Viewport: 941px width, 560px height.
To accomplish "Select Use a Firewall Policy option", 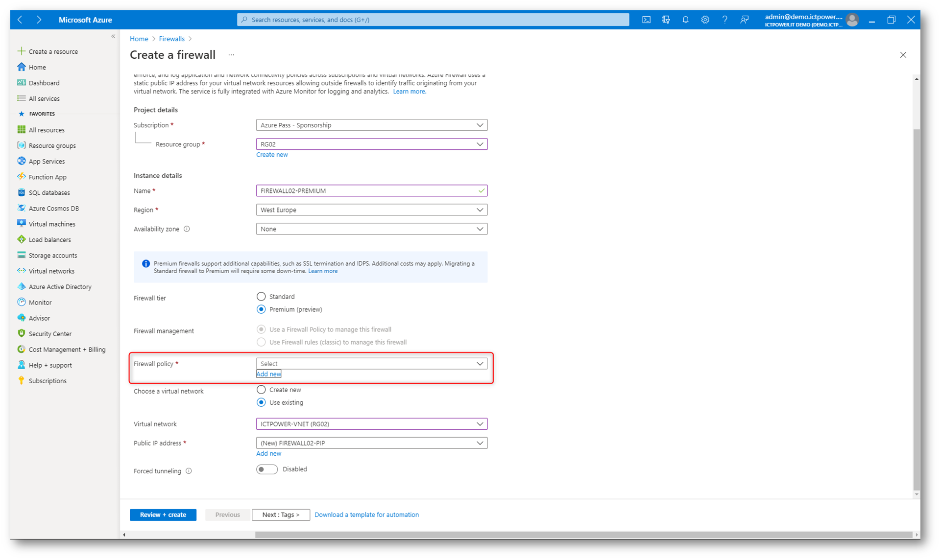I will point(261,329).
